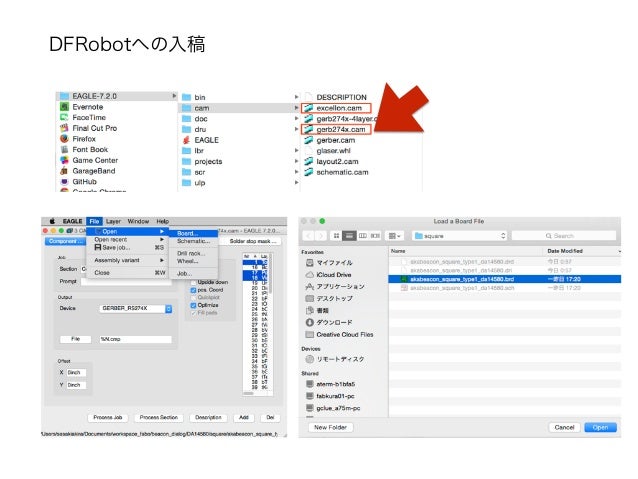
Task: Switch file dialog to icon view
Action: point(336,236)
